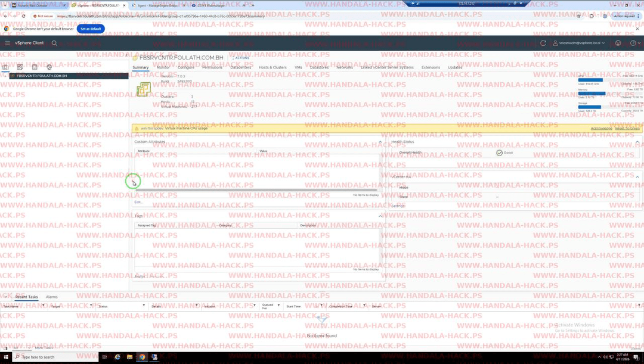Collapse the Custom Attributes panel
The width and height of the screenshot is (644, 364).
[x=380, y=142]
